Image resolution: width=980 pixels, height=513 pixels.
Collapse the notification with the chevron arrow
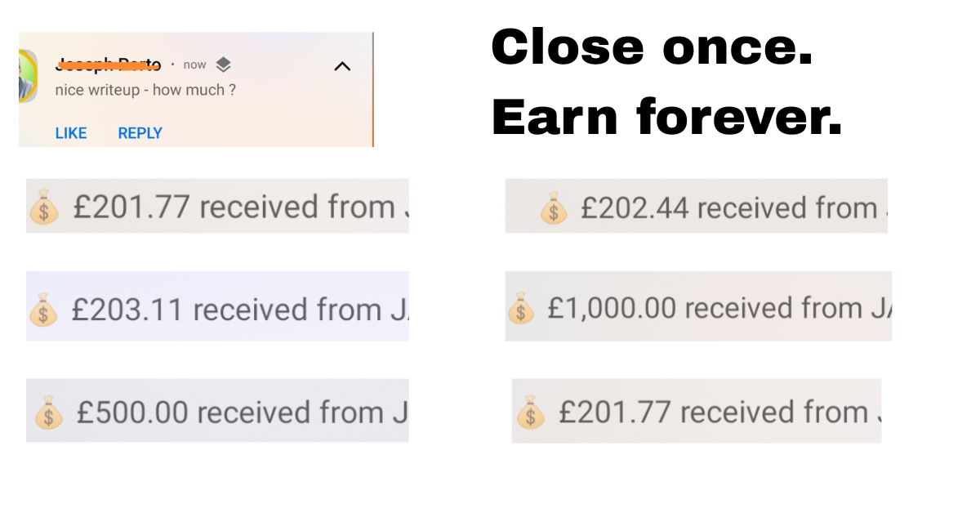tap(343, 66)
